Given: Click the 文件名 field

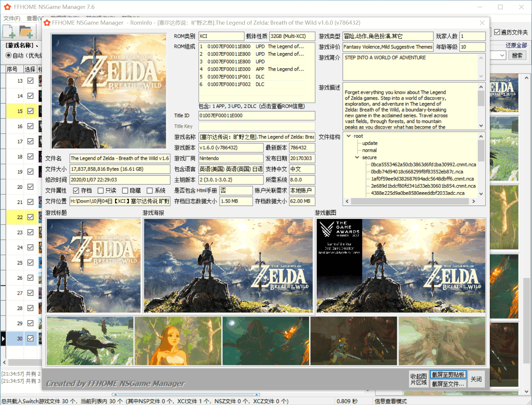Looking at the screenshot, I should coord(120,158).
